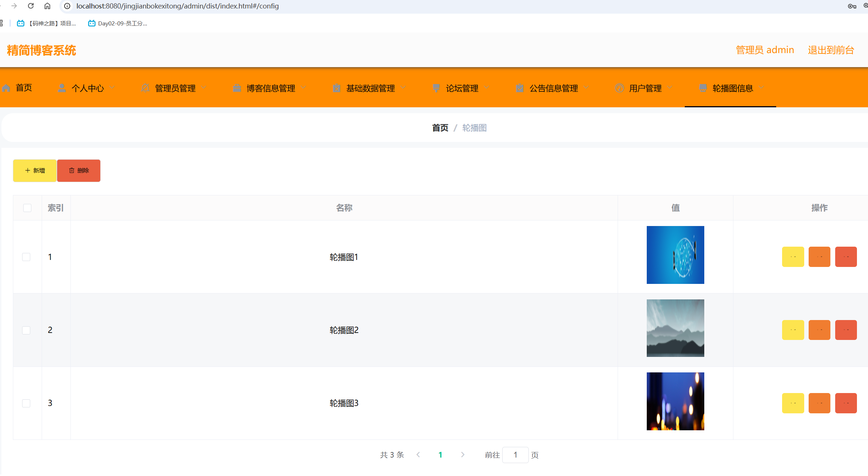
Task: View site information icon in address bar
Action: coord(67,6)
